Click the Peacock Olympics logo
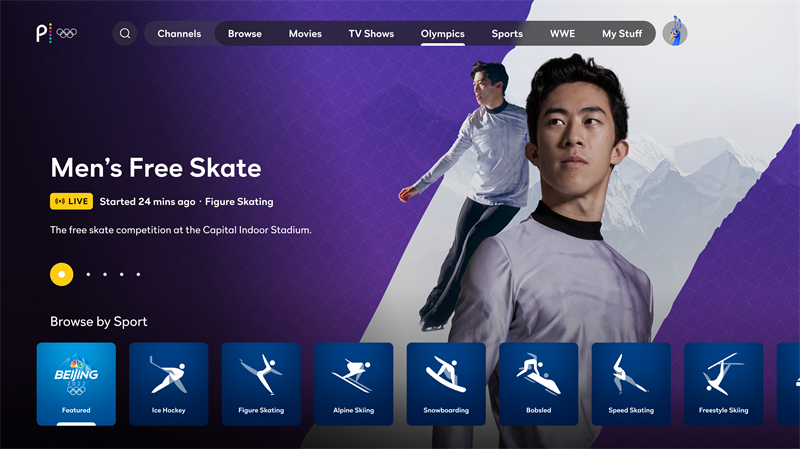The image size is (800, 449). tap(56, 33)
